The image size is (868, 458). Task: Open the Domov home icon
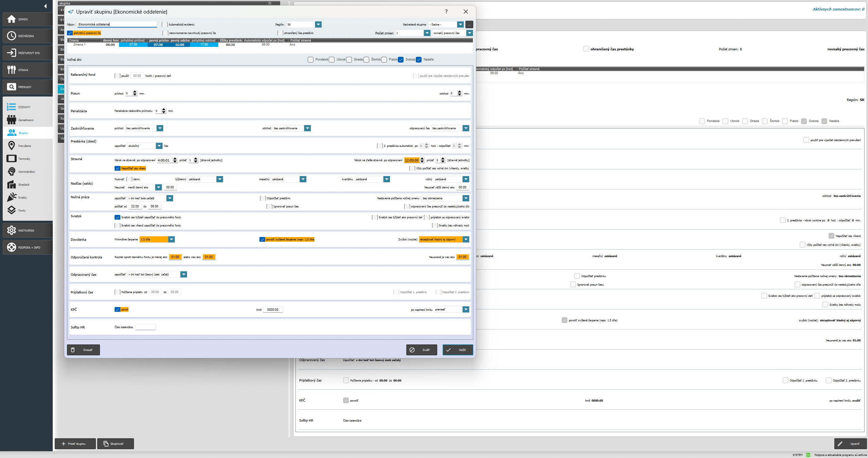(12, 19)
